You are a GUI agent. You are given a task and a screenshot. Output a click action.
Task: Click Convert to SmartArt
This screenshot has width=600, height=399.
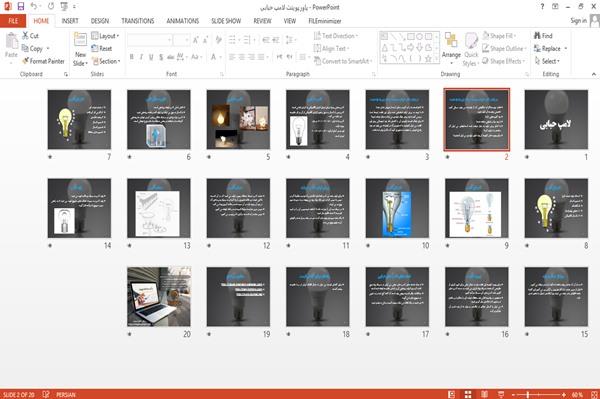[342, 61]
